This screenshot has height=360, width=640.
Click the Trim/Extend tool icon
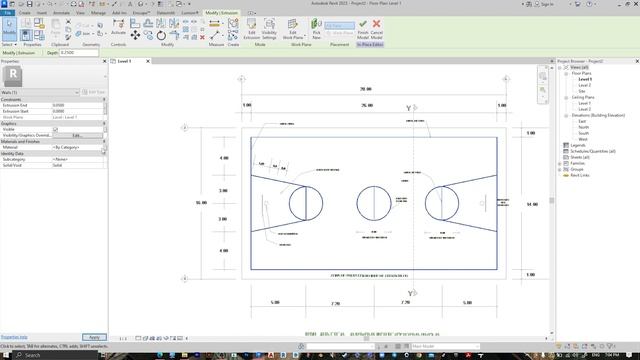click(174, 36)
